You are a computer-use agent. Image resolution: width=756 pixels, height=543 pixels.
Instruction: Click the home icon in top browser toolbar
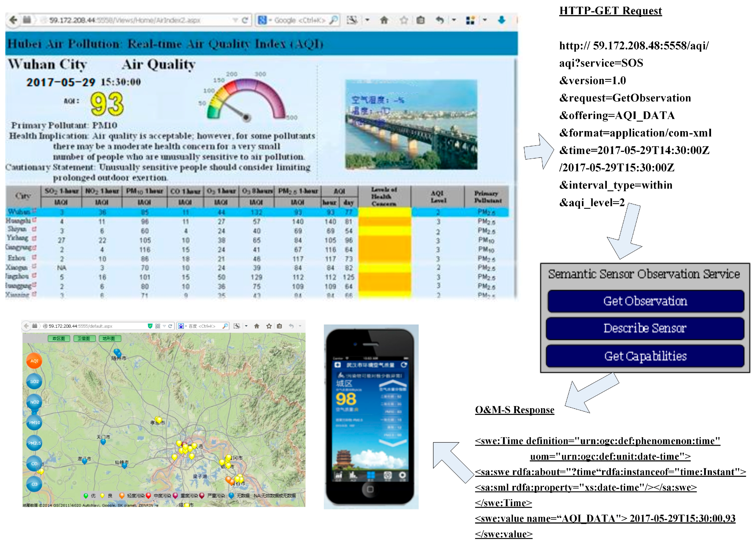tap(384, 20)
